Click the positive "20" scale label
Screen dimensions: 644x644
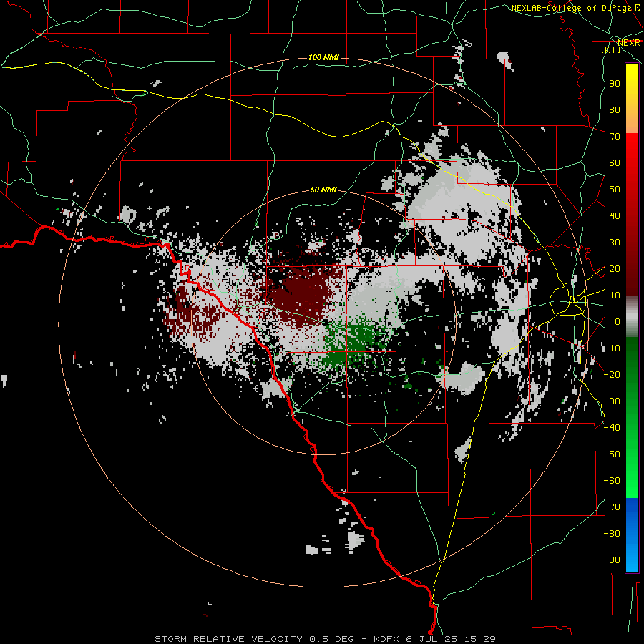[x=615, y=268]
